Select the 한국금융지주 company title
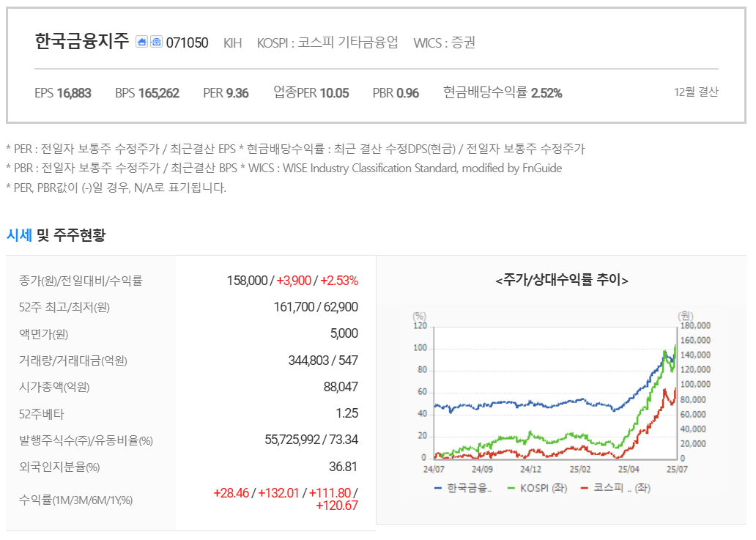This screenshot has width=756, height=540. coord(82,41)
